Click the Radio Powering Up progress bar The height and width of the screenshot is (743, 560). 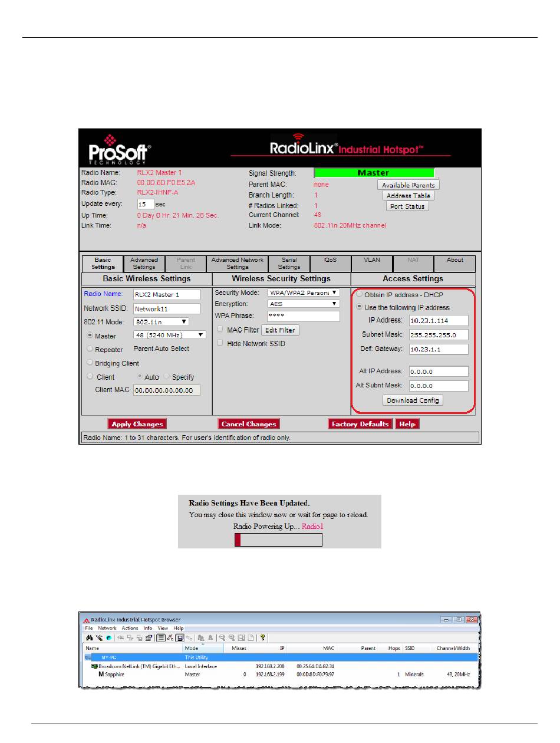click(x=279, y=540)
